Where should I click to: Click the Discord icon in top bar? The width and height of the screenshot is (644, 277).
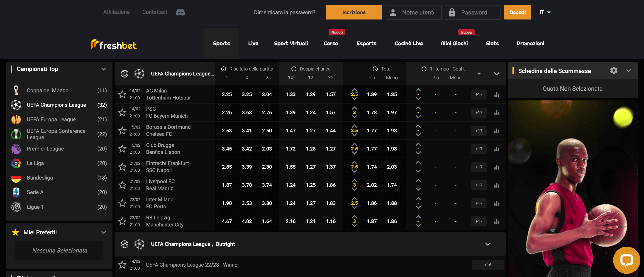(180, 12)
